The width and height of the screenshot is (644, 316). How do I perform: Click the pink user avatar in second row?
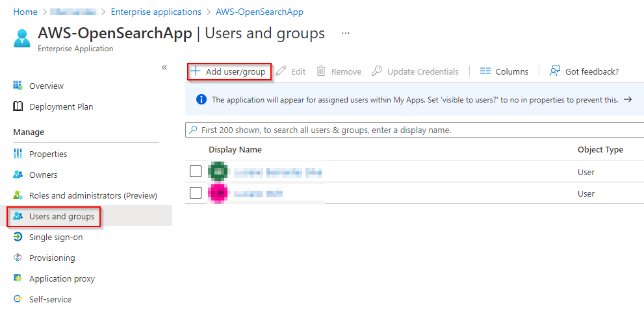218,193
